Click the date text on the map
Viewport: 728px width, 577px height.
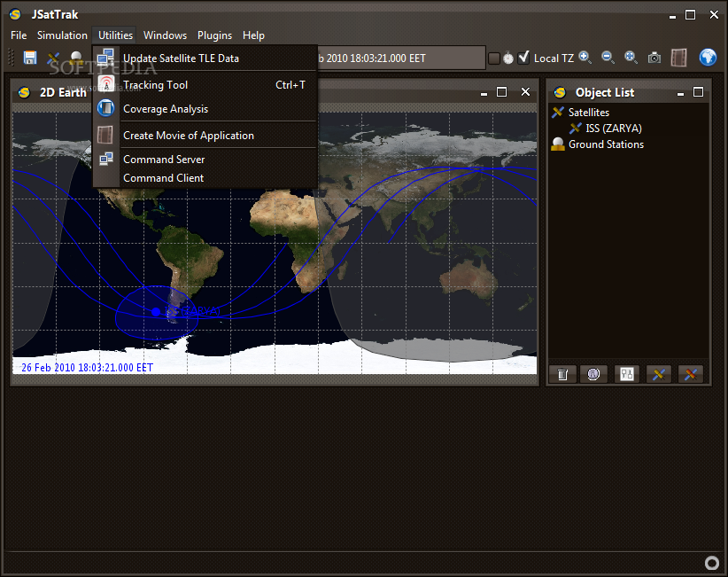click(x=88, y=368)
